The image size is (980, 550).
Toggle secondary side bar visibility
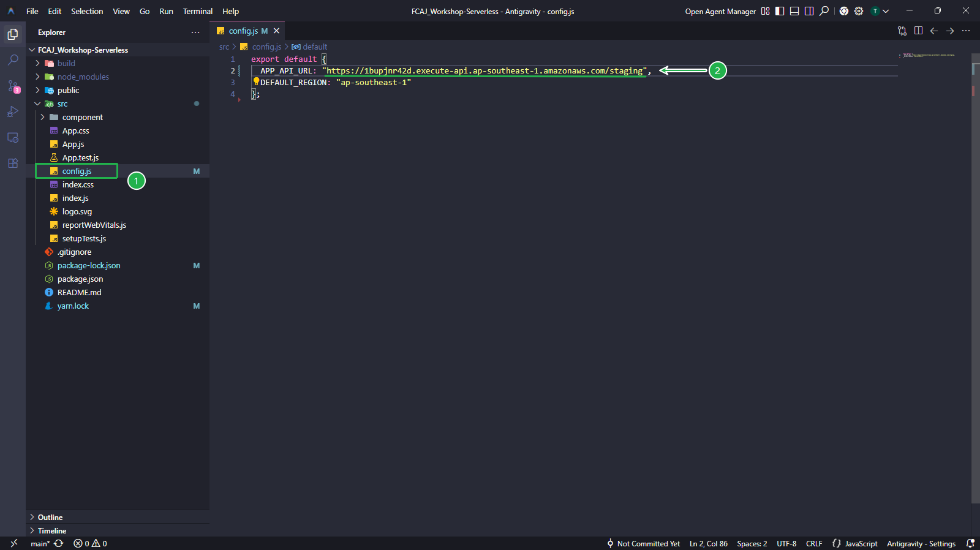pyautogui.click(x=809, y=11)
